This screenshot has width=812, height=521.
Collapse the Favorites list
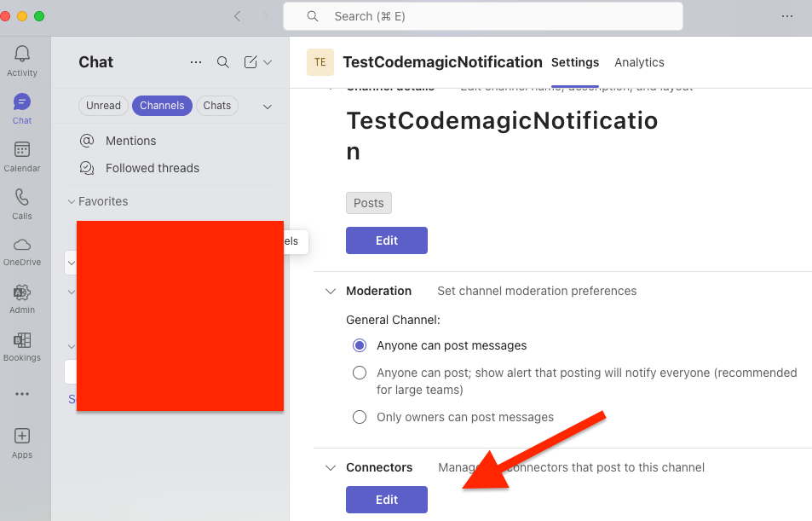72,201
